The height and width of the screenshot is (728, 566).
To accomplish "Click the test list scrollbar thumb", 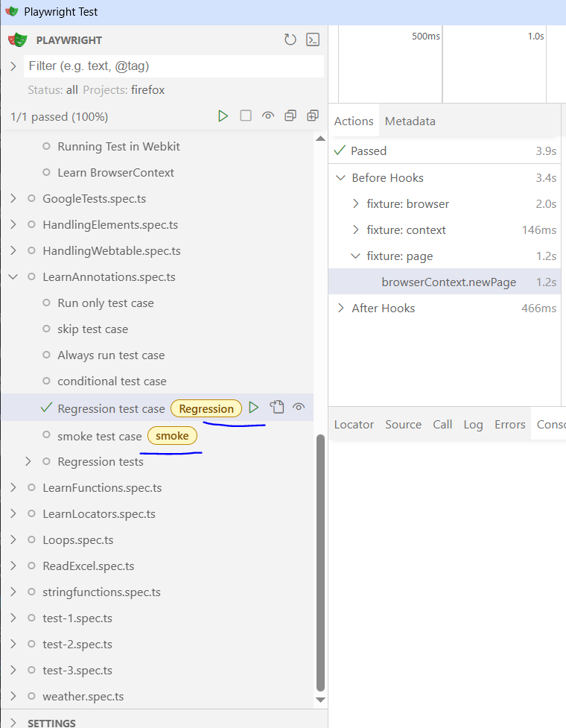I will pos(320,563).
